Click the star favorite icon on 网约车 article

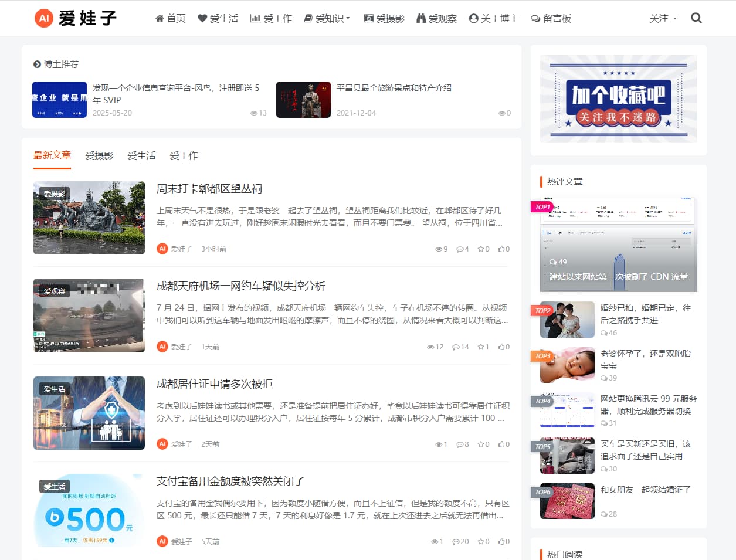[480, 347]
